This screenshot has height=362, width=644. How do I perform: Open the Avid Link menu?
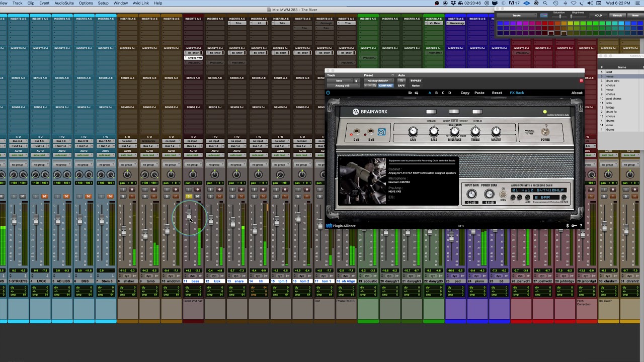[141, 3]
